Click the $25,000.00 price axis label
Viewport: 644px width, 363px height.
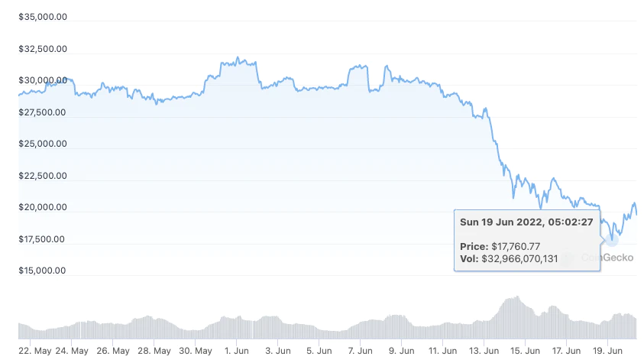(43, 144)
